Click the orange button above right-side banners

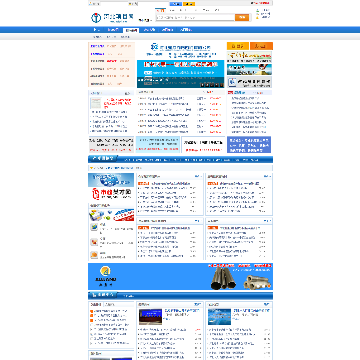(261, 46)
